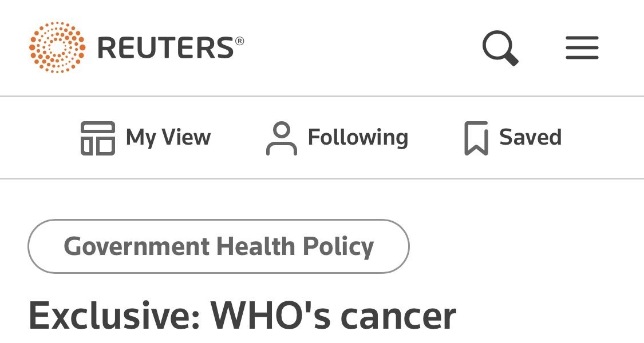
Task: Click the Reuters orange dotted circle logo
Action: click(x=57, y=47)
